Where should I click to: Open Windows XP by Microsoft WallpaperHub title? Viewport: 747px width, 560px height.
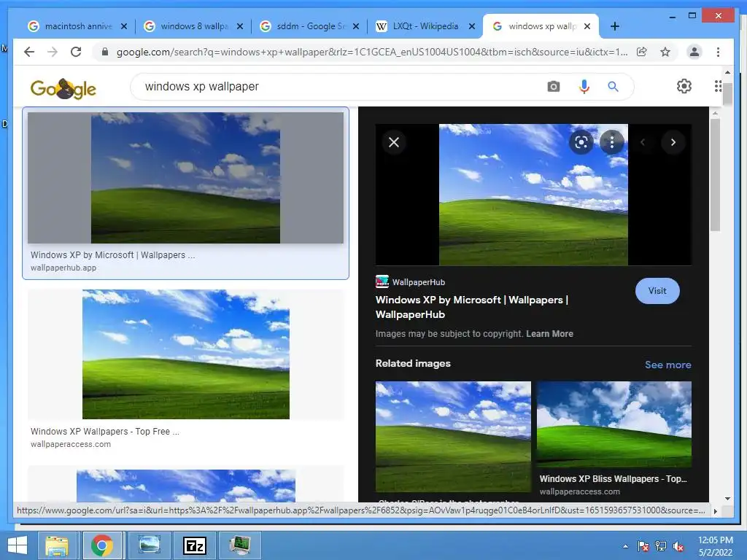472,307
